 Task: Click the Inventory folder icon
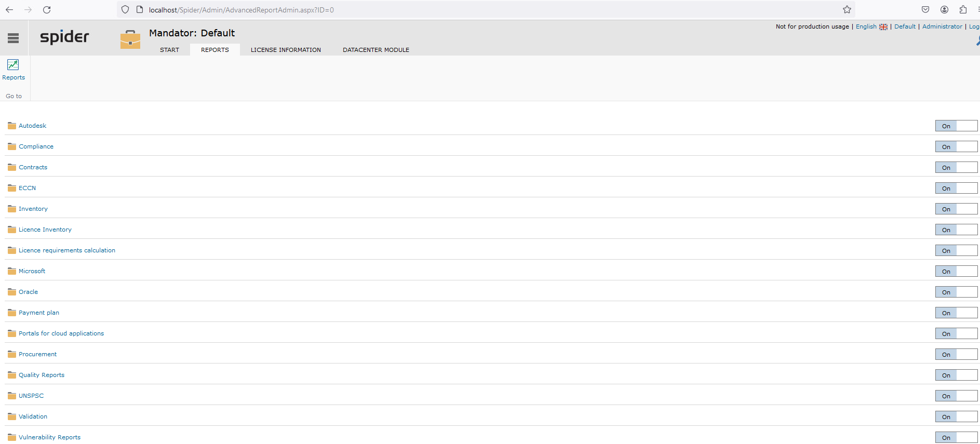pyautogui.click(x=12, y=209)
